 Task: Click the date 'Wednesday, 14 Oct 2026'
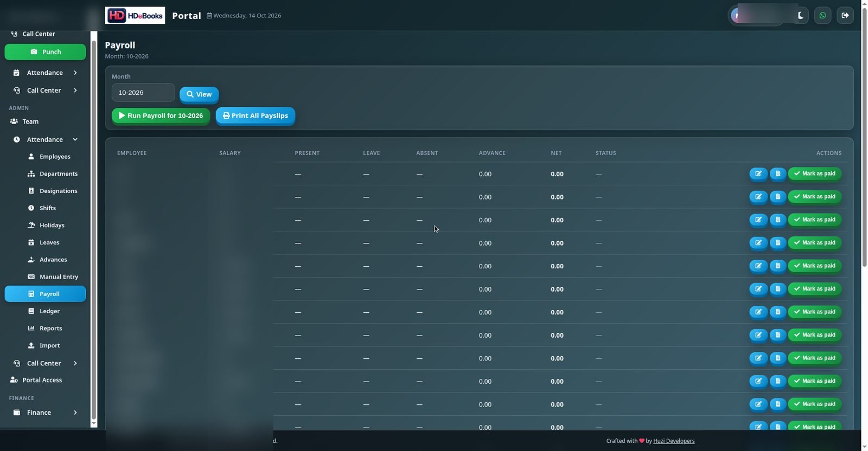(247, 16)
